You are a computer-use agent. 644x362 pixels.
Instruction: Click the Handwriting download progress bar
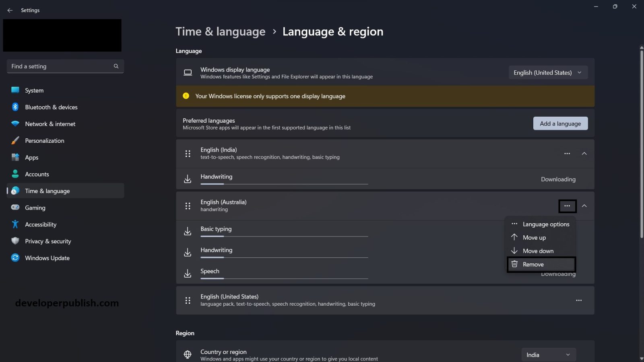point(284,183)
